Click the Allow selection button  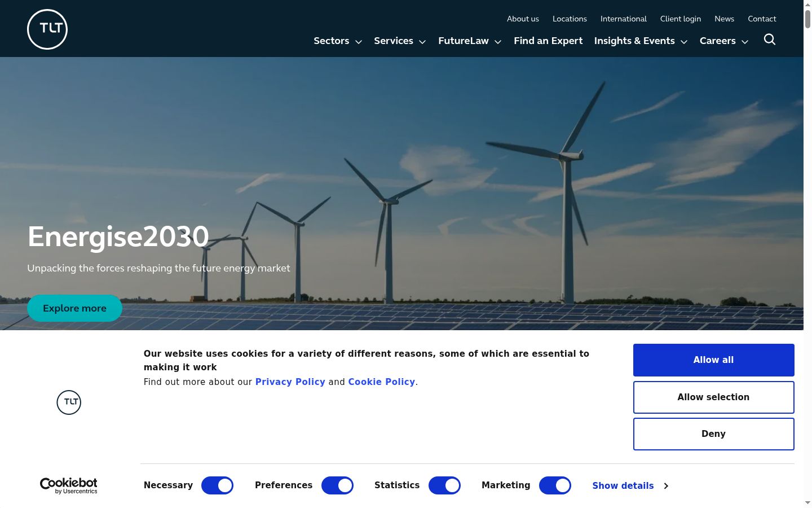[713, 397]
